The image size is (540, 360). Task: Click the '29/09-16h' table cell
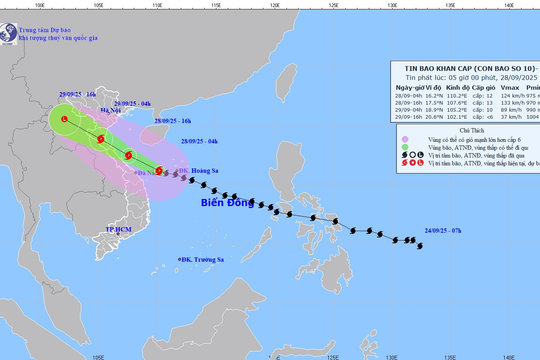(x=408, y=117)
